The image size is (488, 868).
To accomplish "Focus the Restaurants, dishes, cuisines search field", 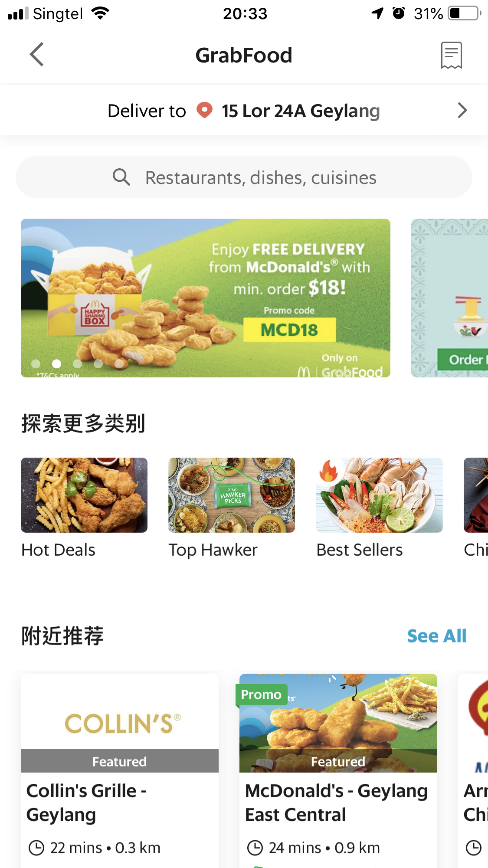I will click(x=244, y=177).
